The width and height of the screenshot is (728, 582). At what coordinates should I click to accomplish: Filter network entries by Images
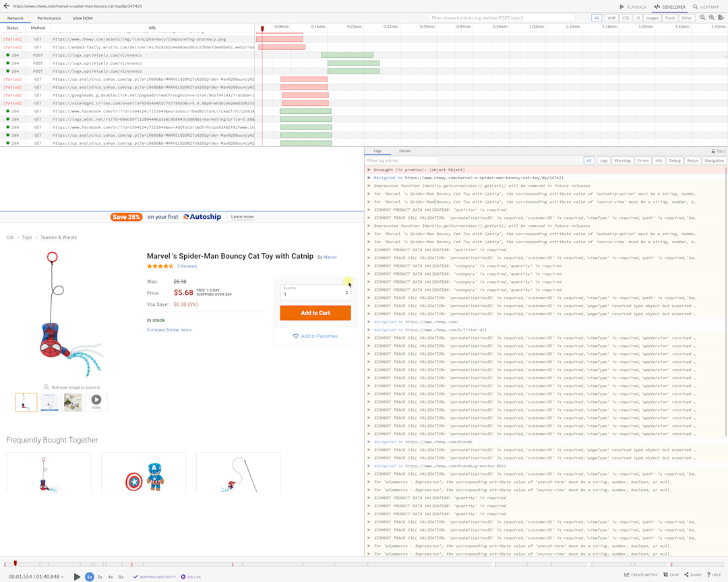coord(653,18)
